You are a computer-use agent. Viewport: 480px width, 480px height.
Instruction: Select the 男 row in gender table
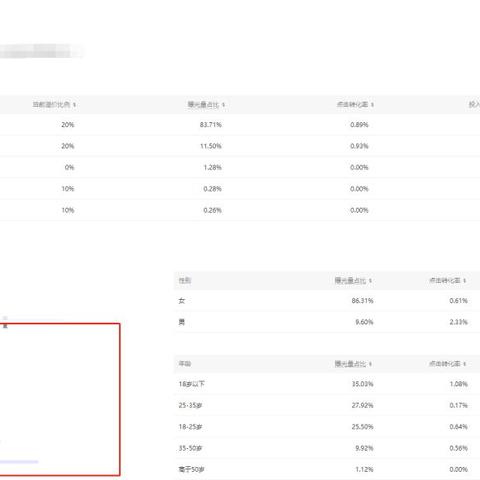327,322
